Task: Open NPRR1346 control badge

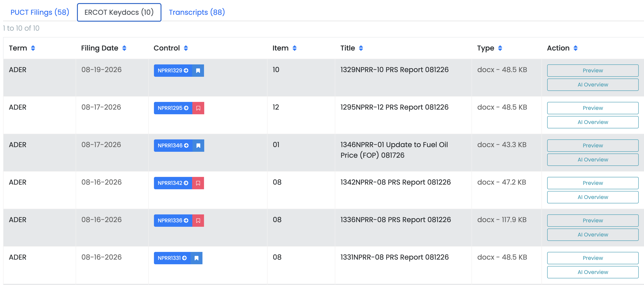Action: point(173,146)
